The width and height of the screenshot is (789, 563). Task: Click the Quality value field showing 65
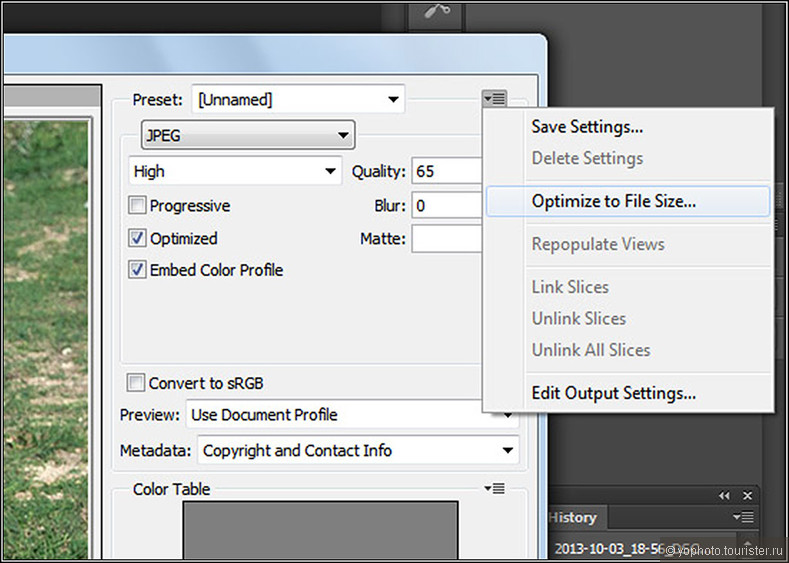pos(447,171)
